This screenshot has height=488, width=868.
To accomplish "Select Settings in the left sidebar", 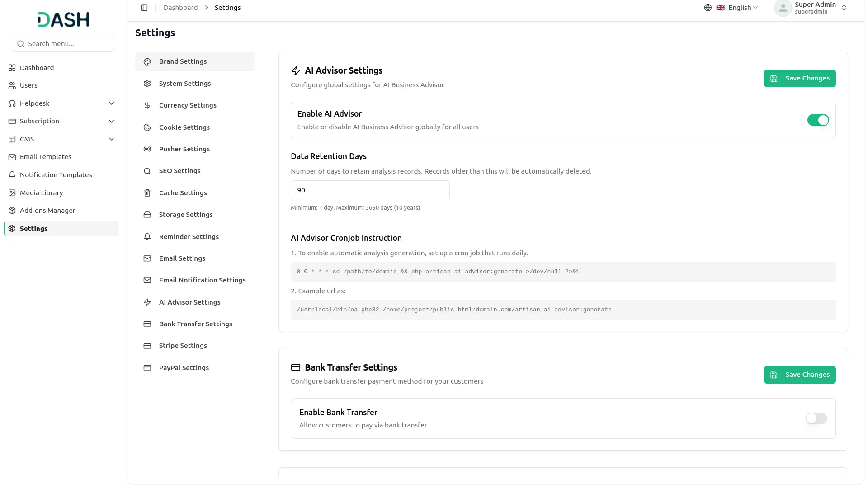I will [x=61, y=229].
